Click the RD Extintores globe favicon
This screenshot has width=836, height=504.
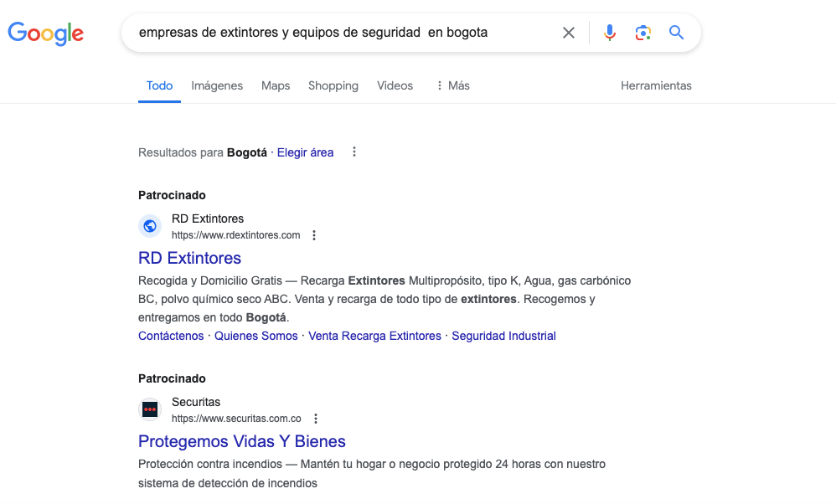pos(150,226)
